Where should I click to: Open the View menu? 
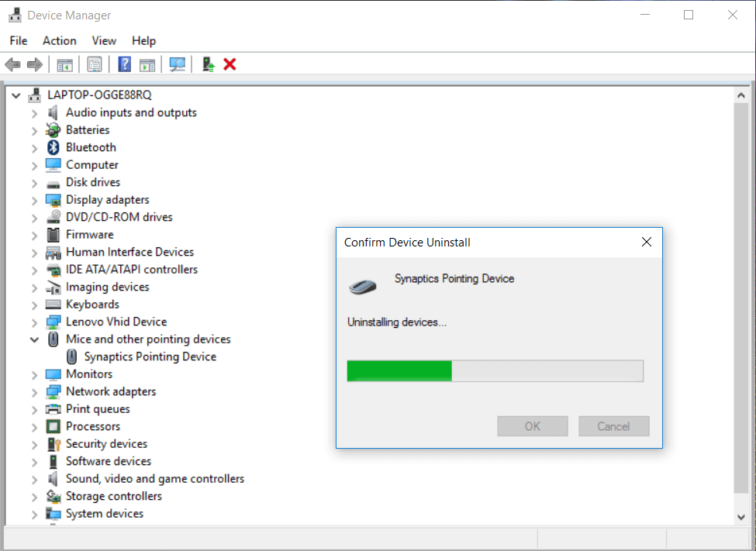tap(104, 41)
